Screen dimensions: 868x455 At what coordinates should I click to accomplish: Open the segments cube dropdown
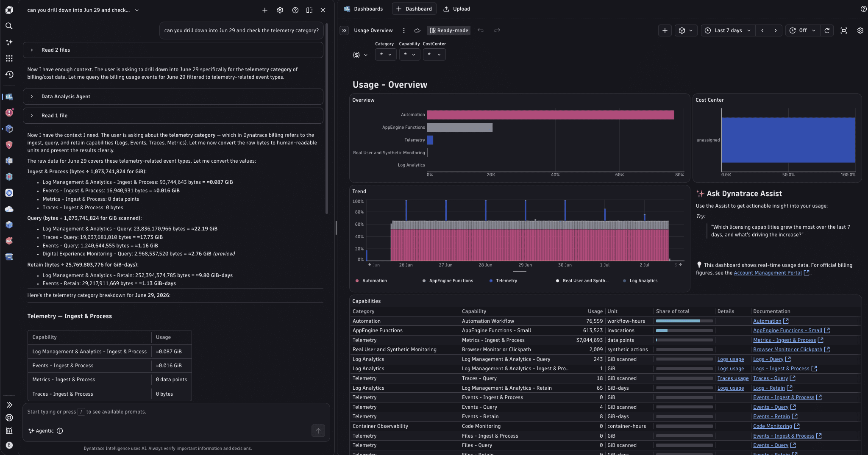(685, 31)
